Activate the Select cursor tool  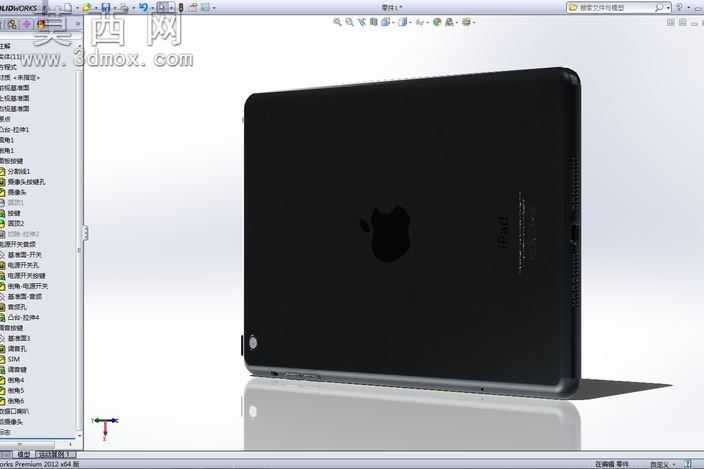(163, 7)
